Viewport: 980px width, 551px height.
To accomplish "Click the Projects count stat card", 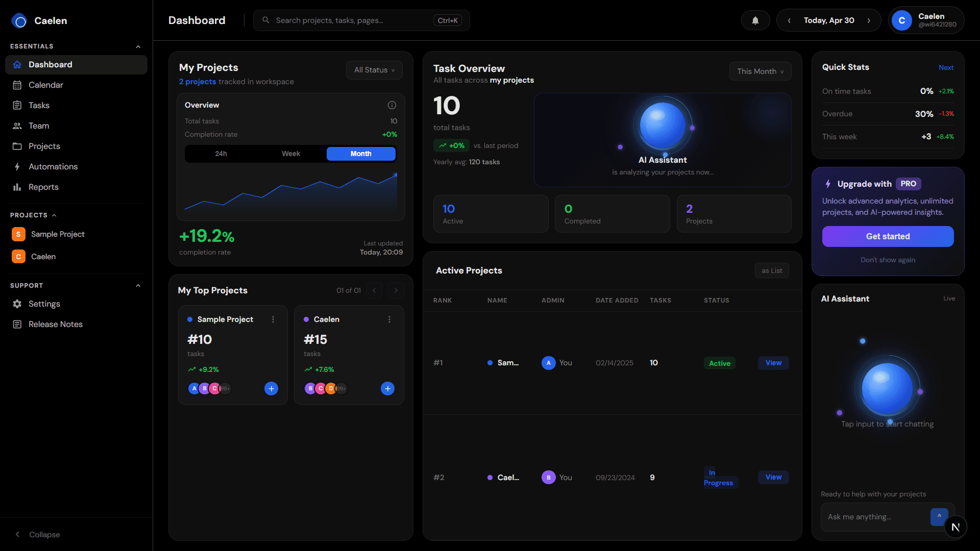I will point(734,214).
